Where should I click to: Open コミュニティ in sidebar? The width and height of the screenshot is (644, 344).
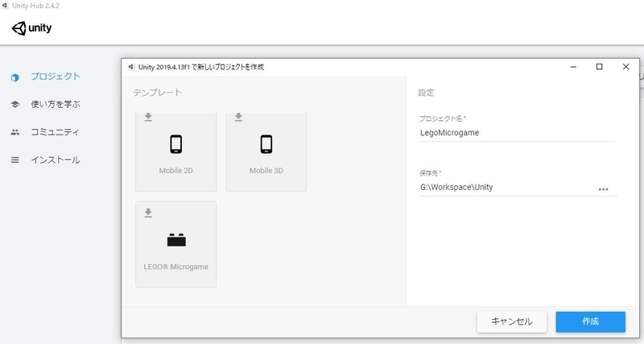click(x=55, y=132)
